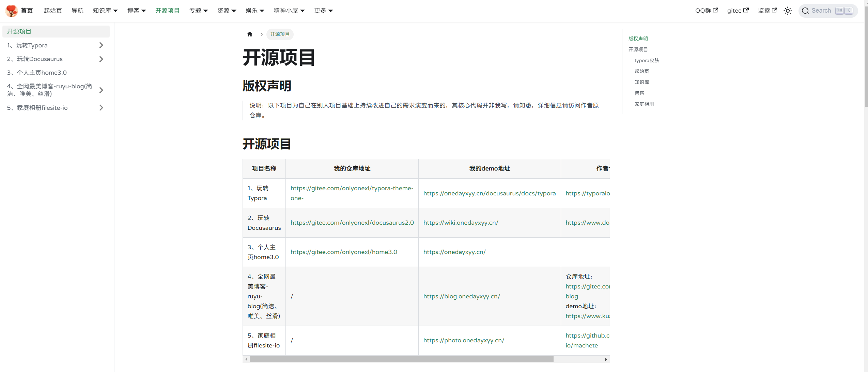Screen dimensions: 868x372
Task: Click the 我的demo地址 column header
Action: pyautogui.click(x=490, y=168)
